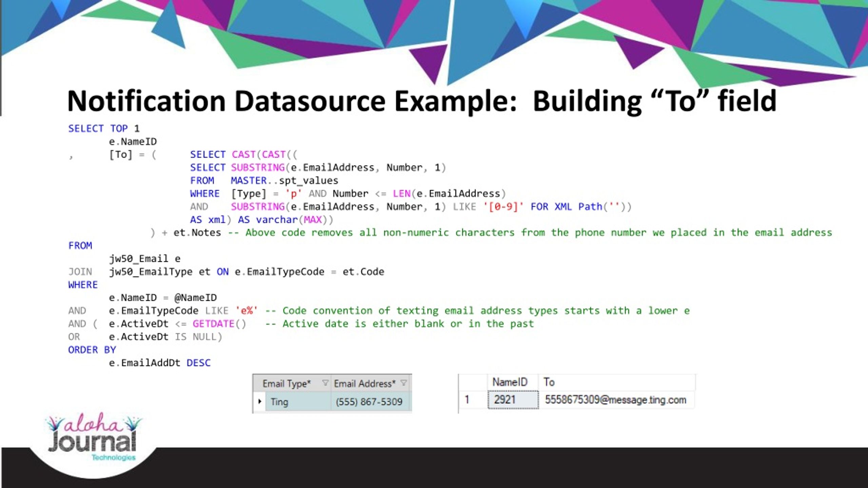This screenshot has width=868, height=488.
Task: Select the 2921 NameID result cell
Action: click(513, 400)
